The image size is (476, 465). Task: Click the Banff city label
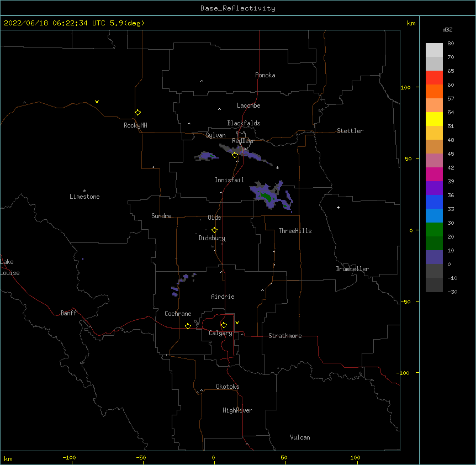[68, 313]
